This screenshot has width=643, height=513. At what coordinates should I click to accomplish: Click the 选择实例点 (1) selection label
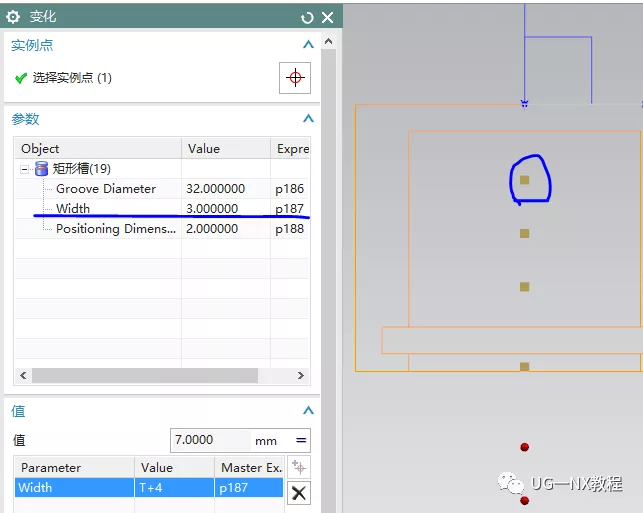point(72,78)
